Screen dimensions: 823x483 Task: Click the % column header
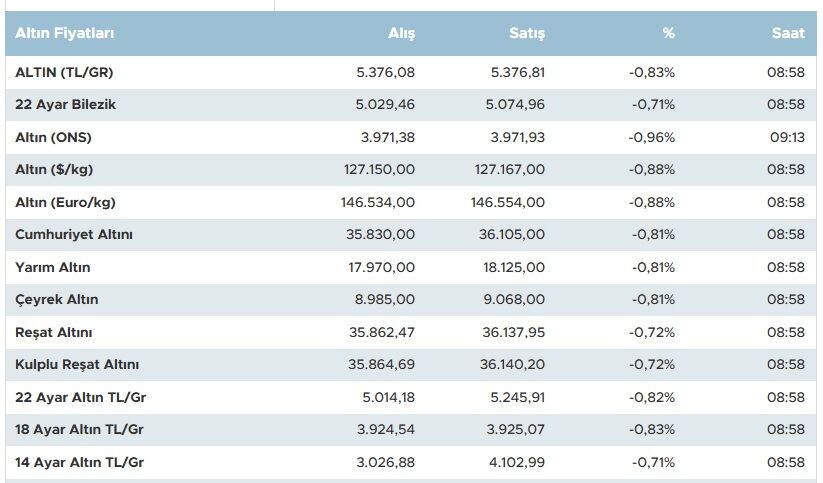click(668, 33)
